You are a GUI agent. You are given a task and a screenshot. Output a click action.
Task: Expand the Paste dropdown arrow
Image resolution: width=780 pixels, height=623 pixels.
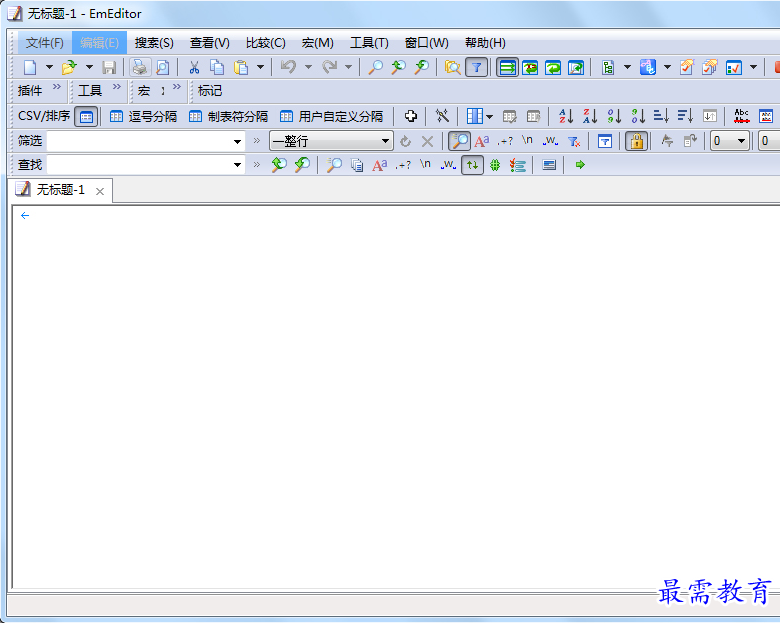tap(260, 67)
